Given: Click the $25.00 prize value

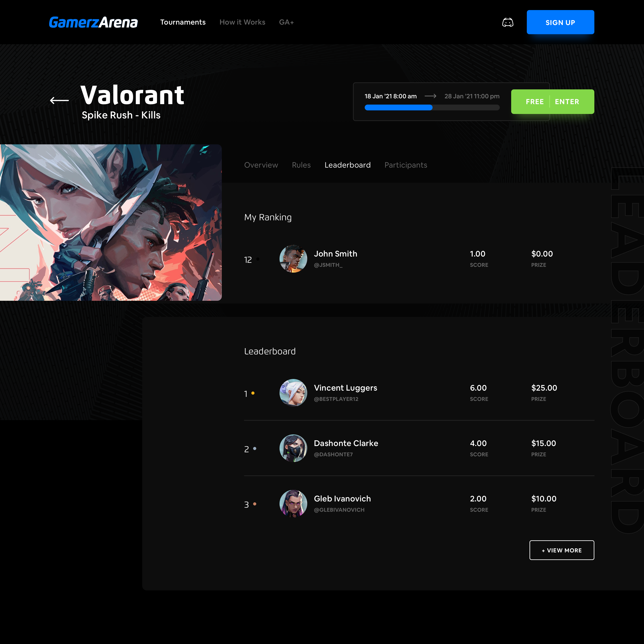Looking at the screenshot, I should point(544,388).
